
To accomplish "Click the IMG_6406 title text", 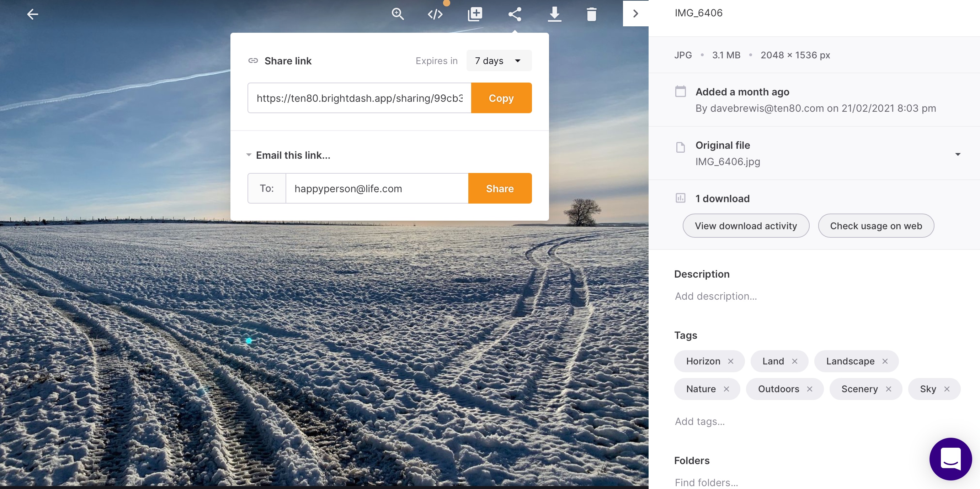I will point(698,13).
